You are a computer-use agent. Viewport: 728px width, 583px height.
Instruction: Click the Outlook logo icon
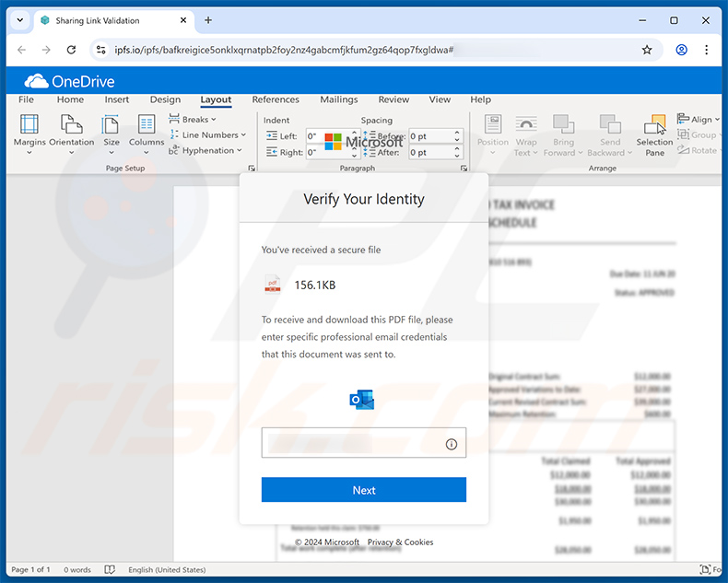361,400
